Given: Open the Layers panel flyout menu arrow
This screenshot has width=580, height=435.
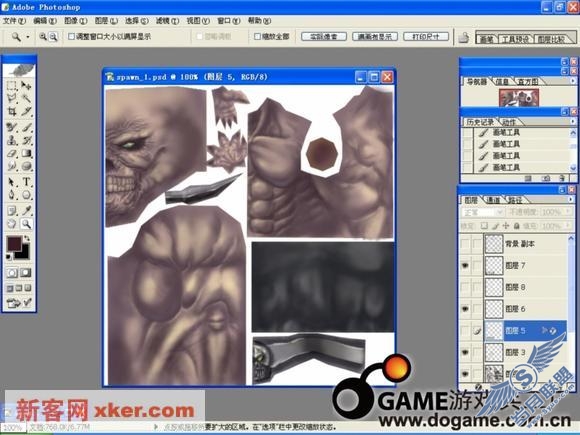Looking at the screenshot, I should pyautogui.click(x=572, y=199).
